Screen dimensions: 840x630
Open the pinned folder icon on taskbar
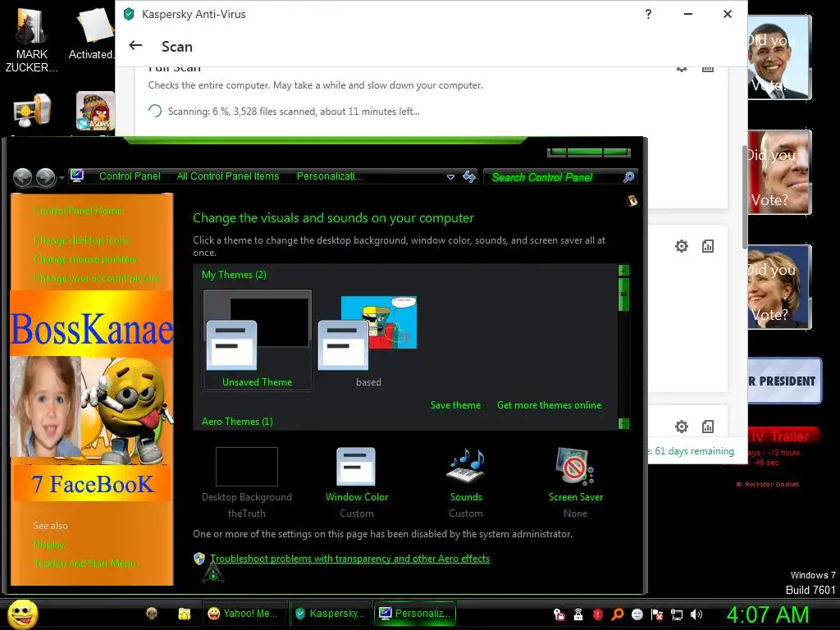coord(185,614)
